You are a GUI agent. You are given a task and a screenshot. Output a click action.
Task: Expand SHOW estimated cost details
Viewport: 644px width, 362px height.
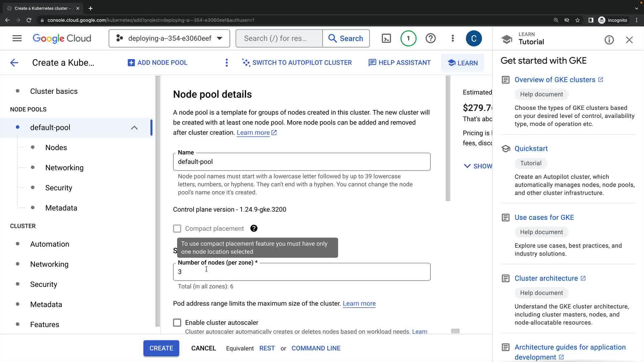(478, 166)
